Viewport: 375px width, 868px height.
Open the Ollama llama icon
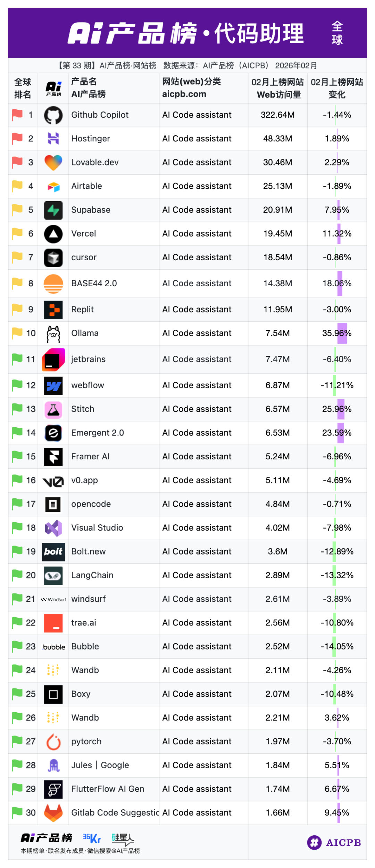53,334
